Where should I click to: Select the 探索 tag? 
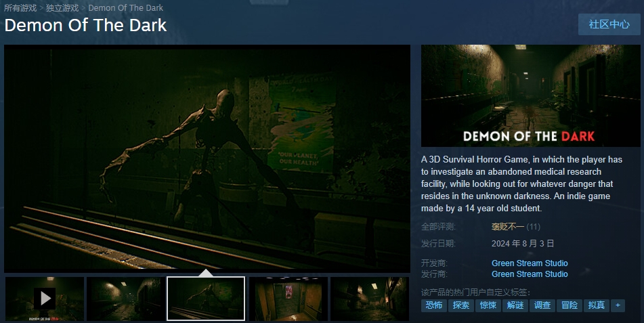[x=460, y=305]
